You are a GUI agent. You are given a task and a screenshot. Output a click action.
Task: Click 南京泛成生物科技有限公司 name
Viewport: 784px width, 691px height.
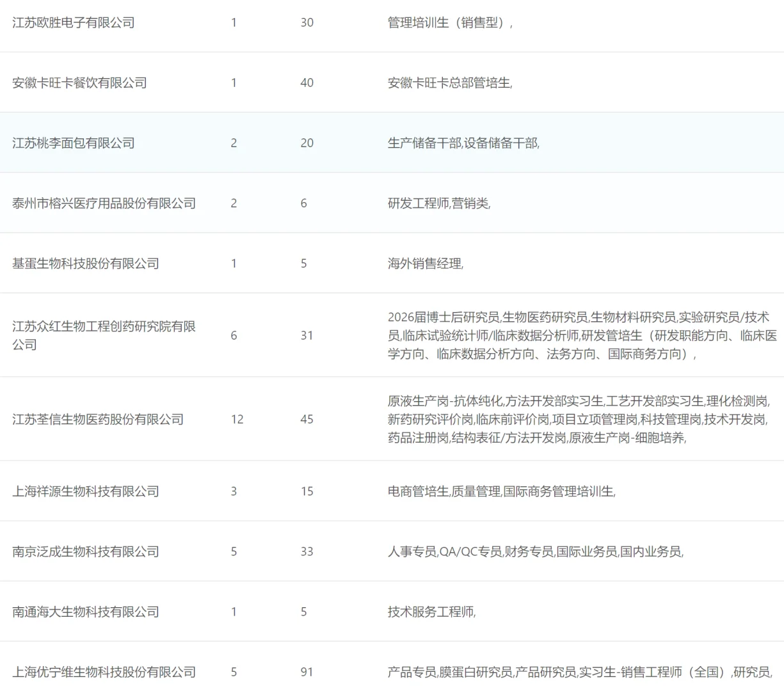point(86,552)
